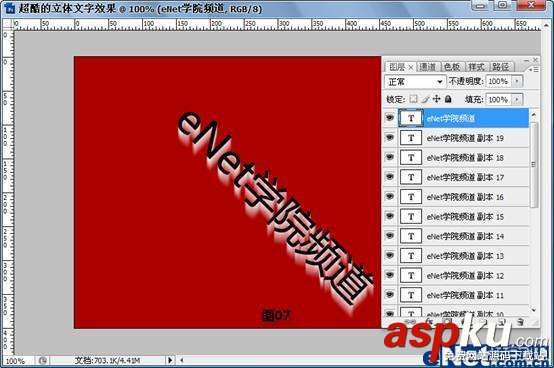Toggle lock position move icon

click(437, 99)
